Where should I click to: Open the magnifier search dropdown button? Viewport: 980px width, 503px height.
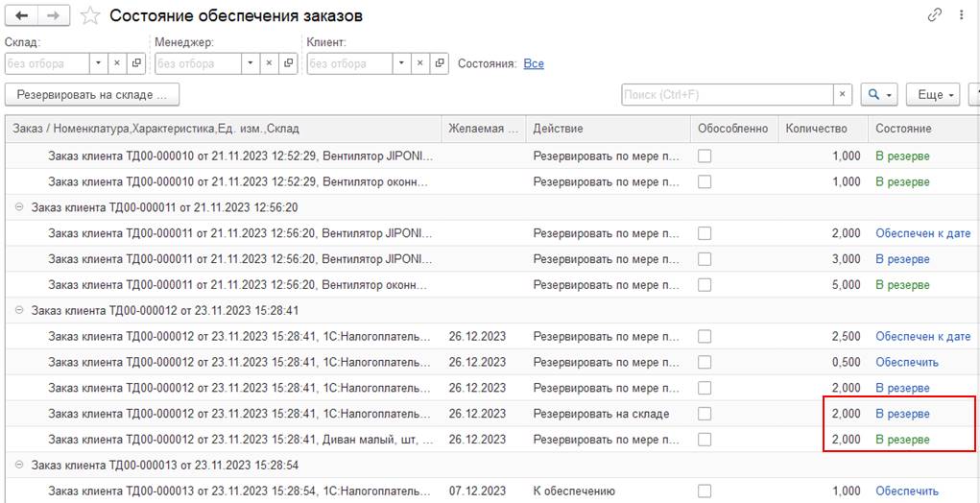coord(879,94)
